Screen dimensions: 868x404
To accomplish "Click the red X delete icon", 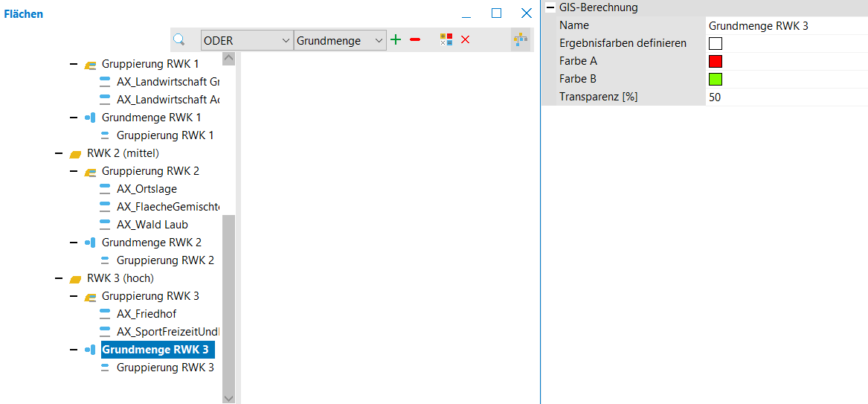I will pyautogui.click(x=466, y=40).
